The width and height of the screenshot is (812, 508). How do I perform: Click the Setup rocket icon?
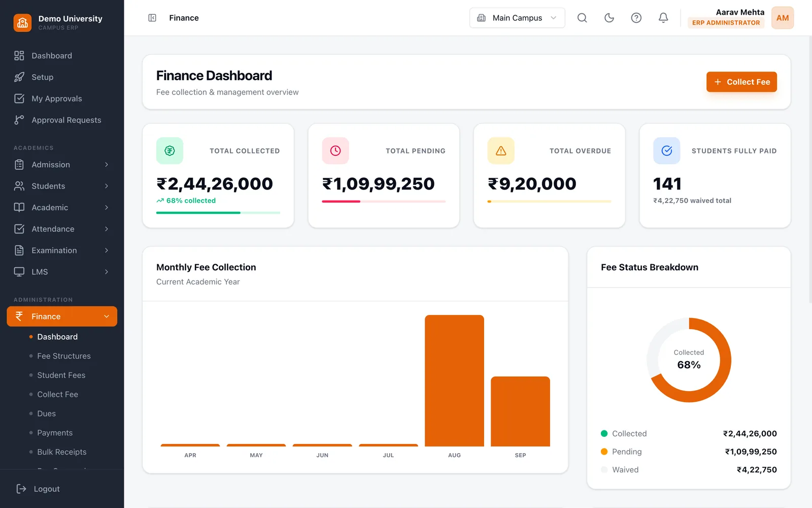pyautogui.click(x=19, y=77)
